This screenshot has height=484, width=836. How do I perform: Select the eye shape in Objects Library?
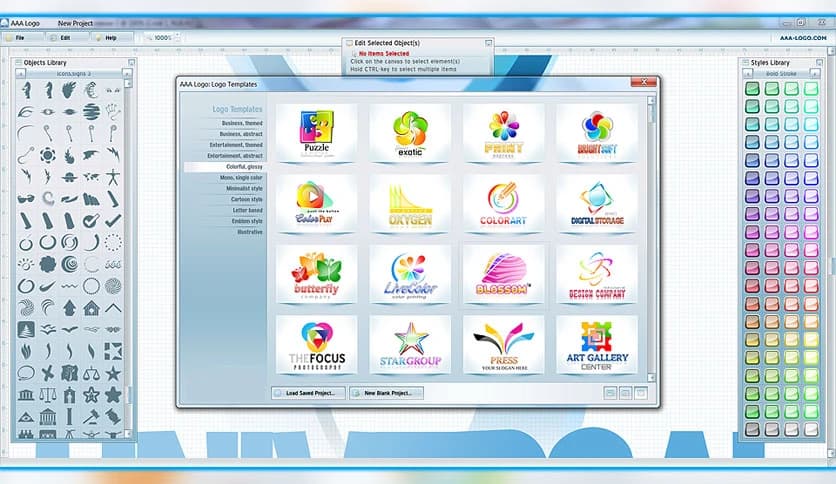coord(47,112)
